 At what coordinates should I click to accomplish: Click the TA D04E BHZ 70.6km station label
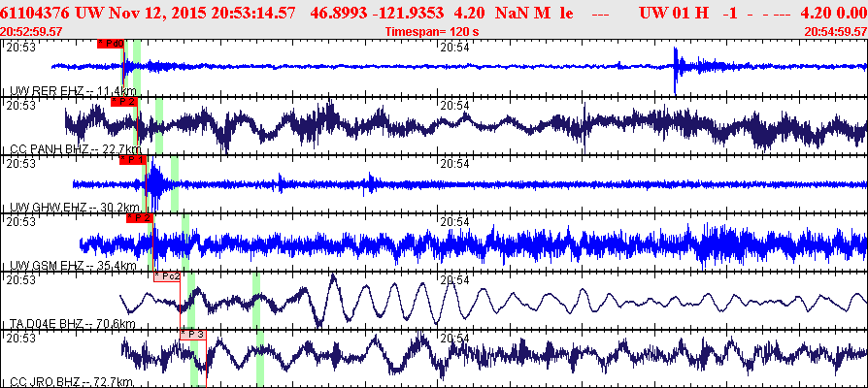click(x=73, y=323)
